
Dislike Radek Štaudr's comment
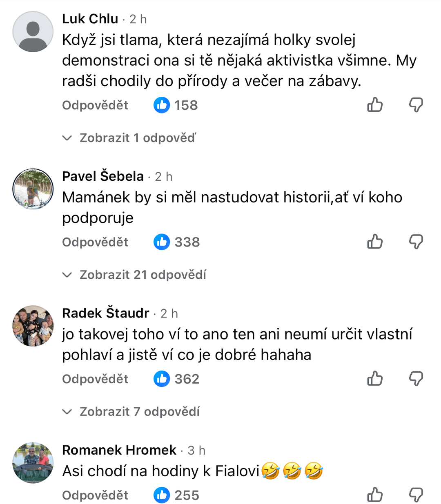point(416,379)
